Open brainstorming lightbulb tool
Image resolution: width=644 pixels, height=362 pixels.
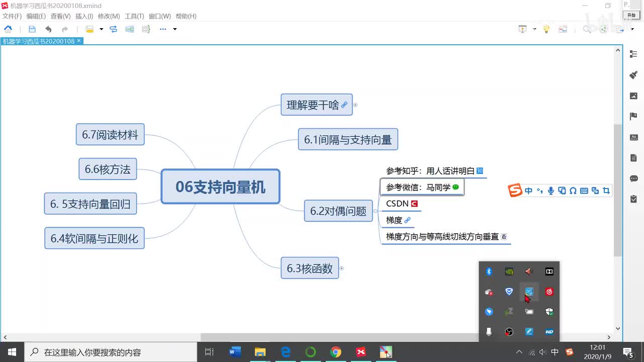tap(546, 29)
